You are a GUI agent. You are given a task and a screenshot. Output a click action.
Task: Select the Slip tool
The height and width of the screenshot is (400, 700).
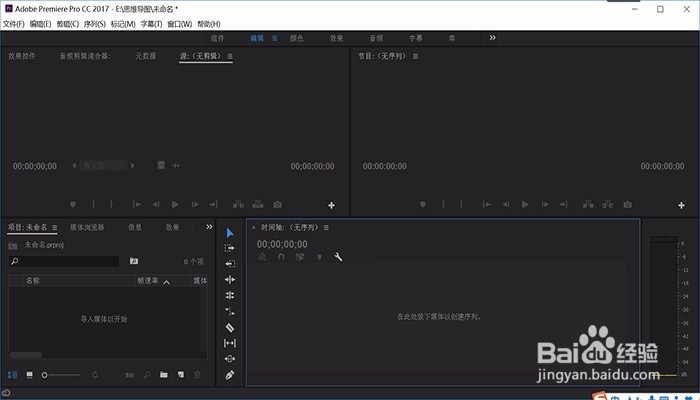coord(230,343)
